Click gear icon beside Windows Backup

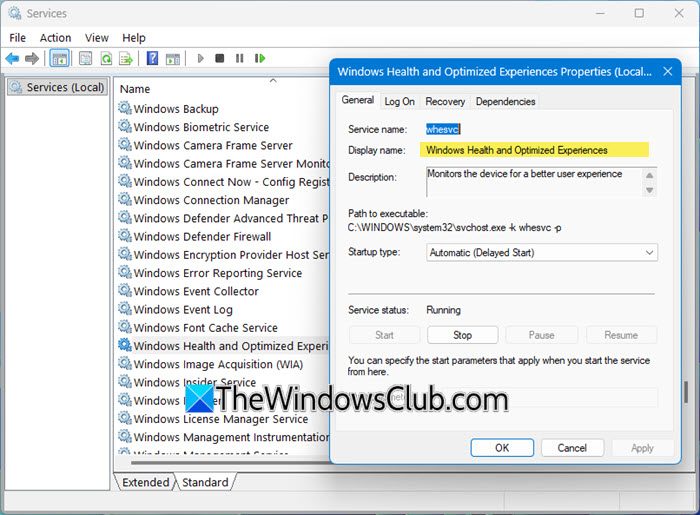click(x=125, y=108)
